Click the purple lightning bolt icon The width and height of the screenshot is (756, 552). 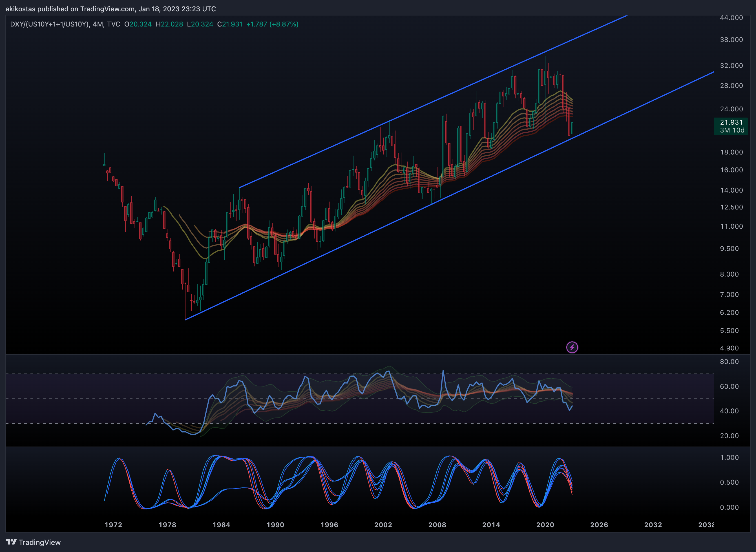point(572,348)
